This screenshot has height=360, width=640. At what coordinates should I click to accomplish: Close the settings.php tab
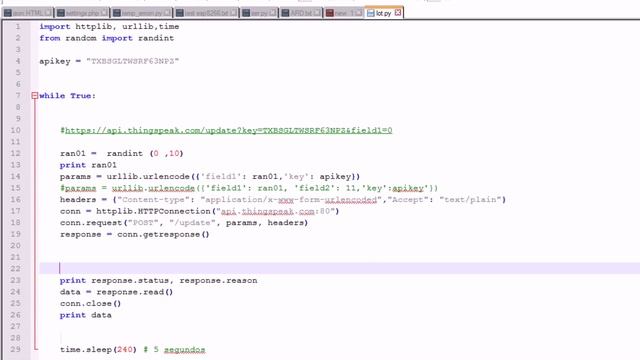[104, 13]
